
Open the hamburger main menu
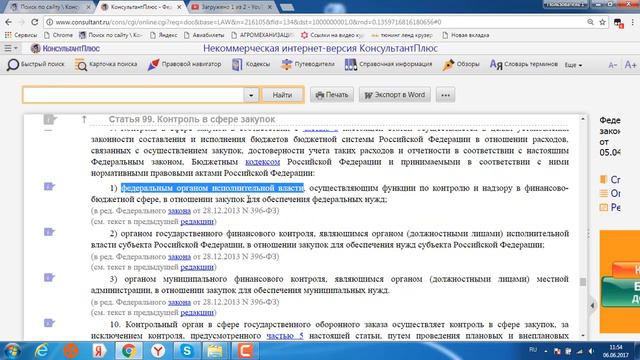(x=10, y=48)
